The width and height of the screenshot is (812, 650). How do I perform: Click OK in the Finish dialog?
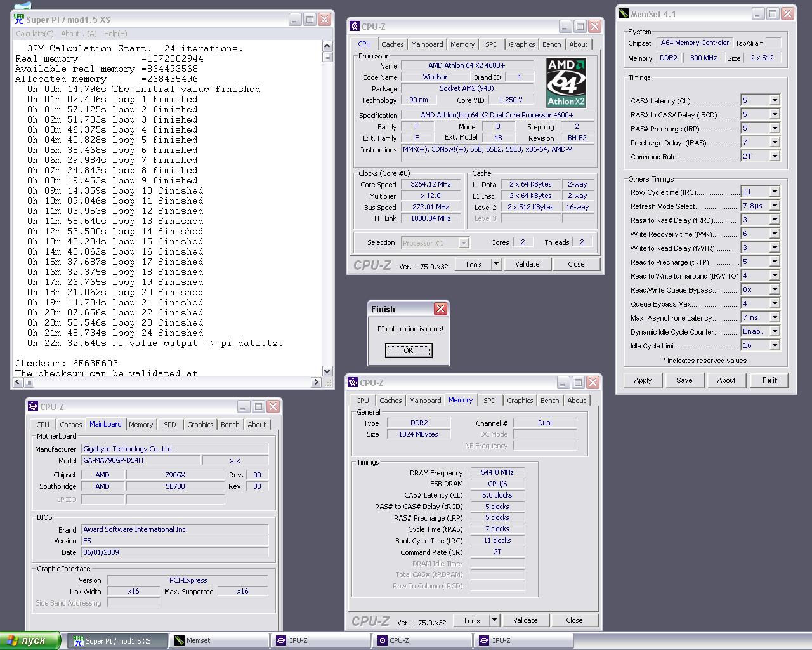409,350
